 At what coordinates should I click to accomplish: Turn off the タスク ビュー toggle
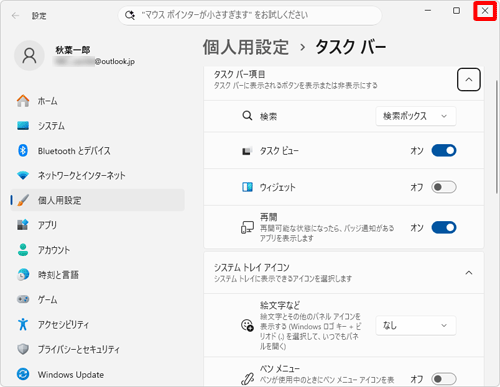(x=444, y=151)
